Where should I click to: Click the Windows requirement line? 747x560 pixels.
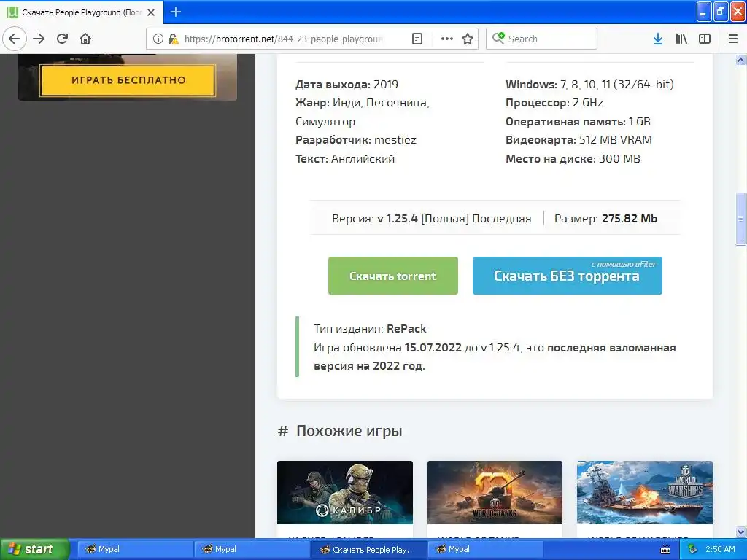click(589, 85)
